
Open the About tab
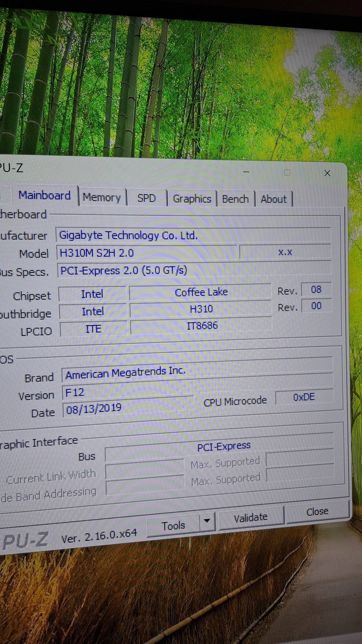(274, 199)
